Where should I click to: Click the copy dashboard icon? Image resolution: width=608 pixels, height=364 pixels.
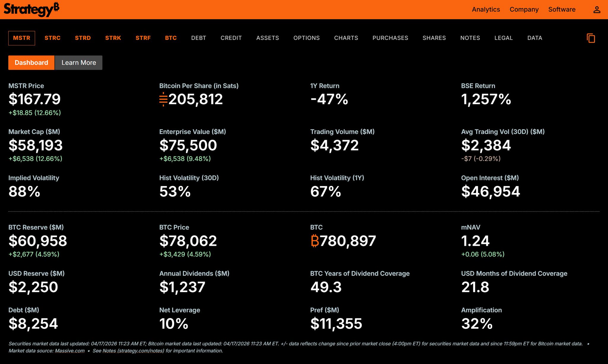[591, 38]
